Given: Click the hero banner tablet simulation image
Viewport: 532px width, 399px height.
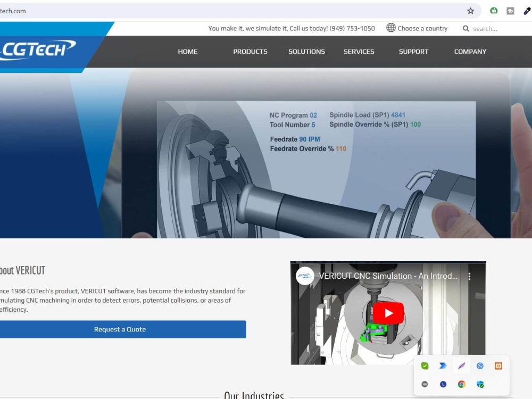Looking at the screenshot, I should [x=316, y=169].
